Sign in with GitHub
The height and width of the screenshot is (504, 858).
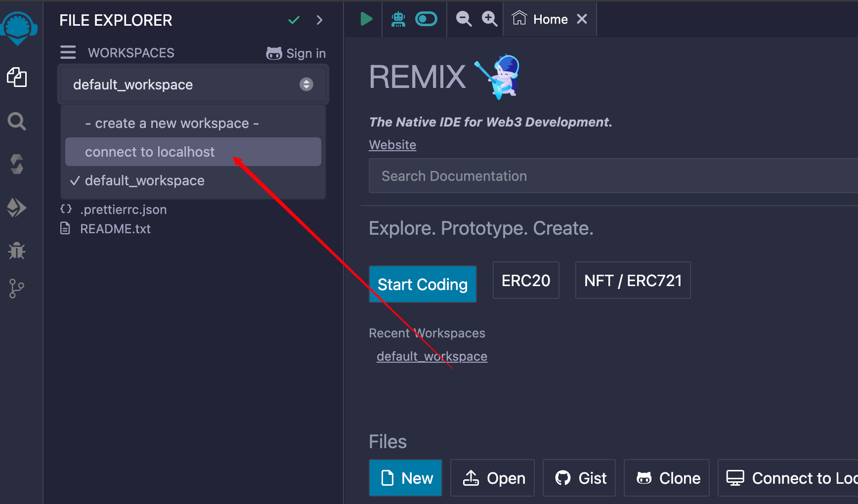click(x=296, y=53)
